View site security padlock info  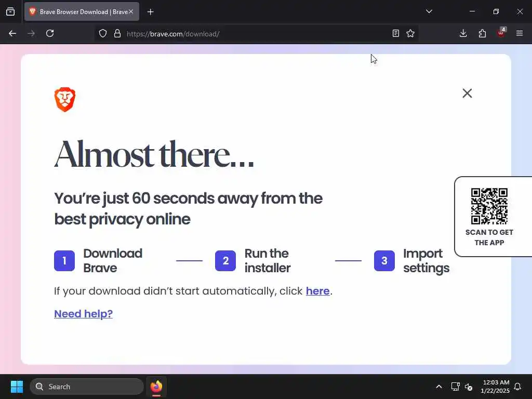point(117,34)
